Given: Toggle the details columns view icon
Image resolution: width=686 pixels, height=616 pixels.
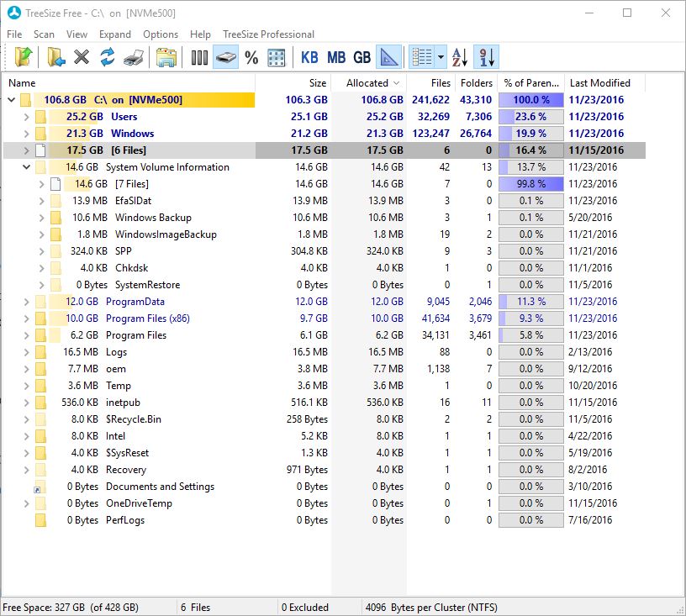Looking at the screenshot, I should pos(422,57).
